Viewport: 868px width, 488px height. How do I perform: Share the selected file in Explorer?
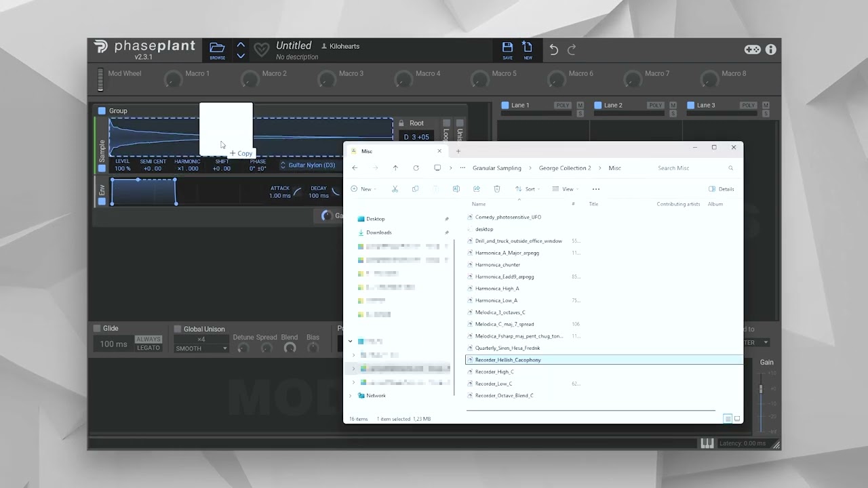click(477, 189)
